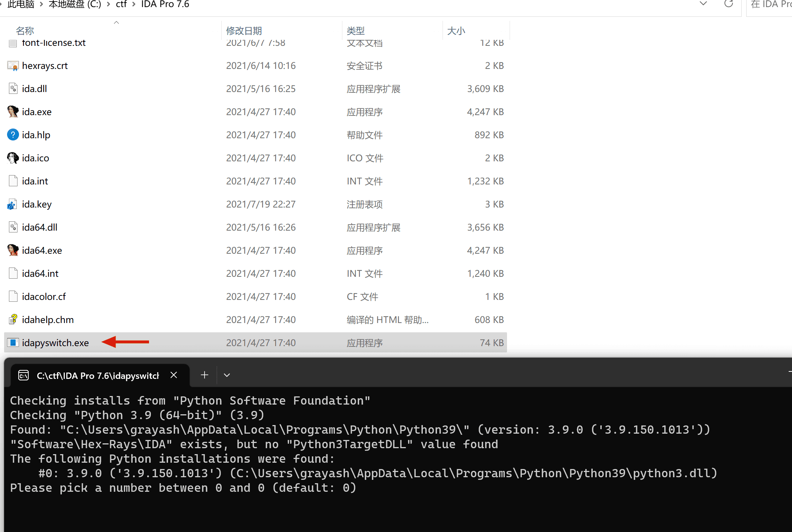Click the ida.int file icon
The height and width of the screenshot is (532, 792).
13,181
